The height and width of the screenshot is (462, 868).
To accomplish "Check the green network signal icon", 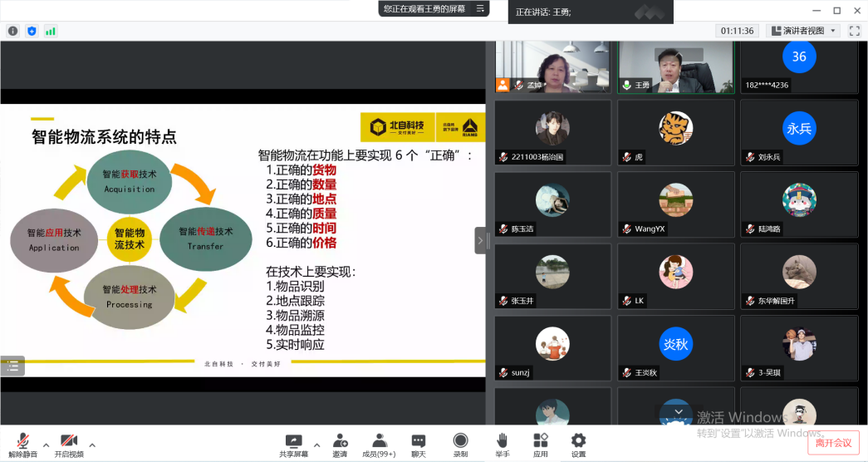I will pos(51,31).
